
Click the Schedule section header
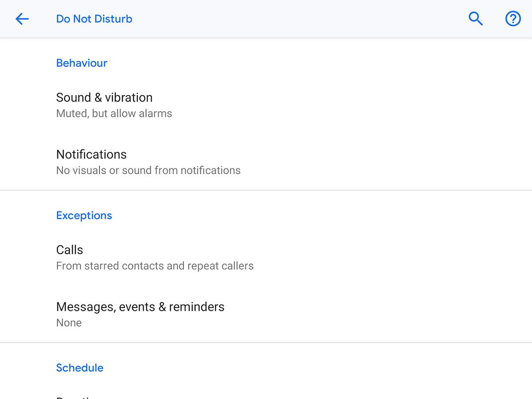(x=80, y=368)
